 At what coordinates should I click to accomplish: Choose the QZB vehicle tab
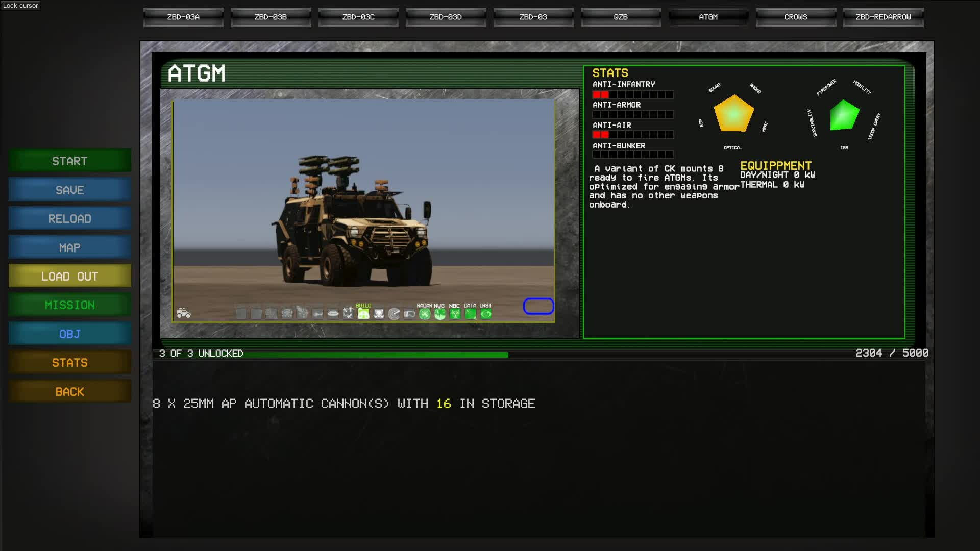pyautogui.click(x=621, y=17)
